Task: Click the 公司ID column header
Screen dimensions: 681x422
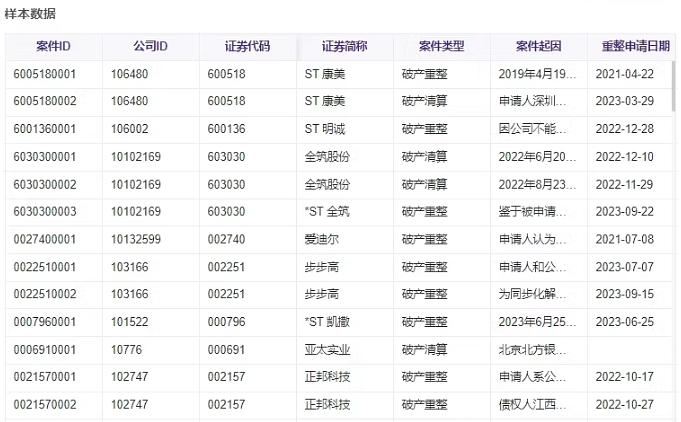Action: coord(151,46)
